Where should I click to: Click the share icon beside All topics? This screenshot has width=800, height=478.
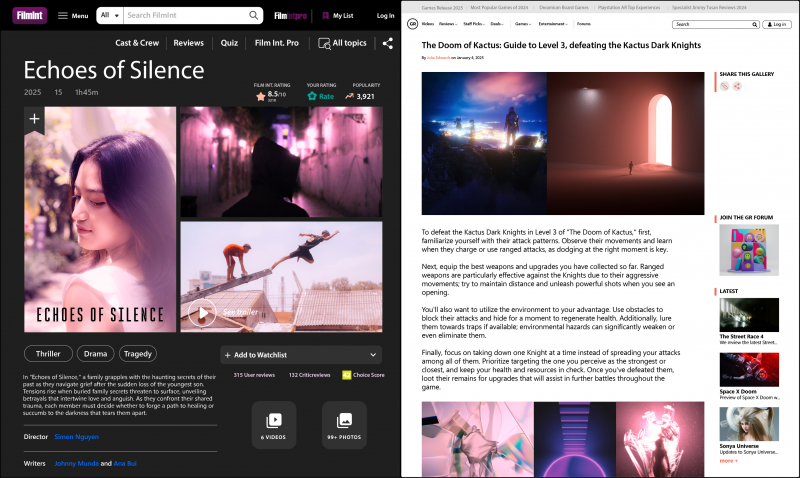pyautogui.click(x=387, y=43)
